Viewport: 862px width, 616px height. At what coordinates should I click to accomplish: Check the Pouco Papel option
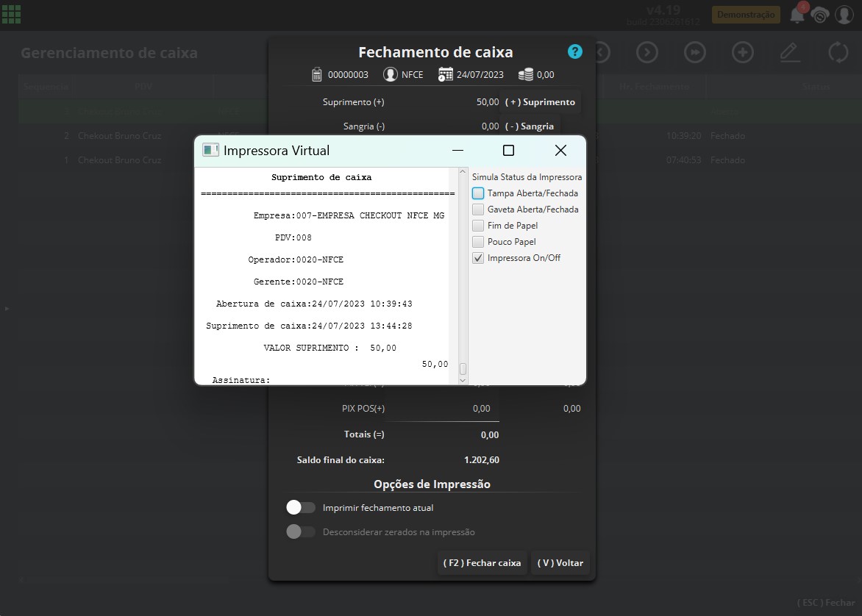pos(478,242)
